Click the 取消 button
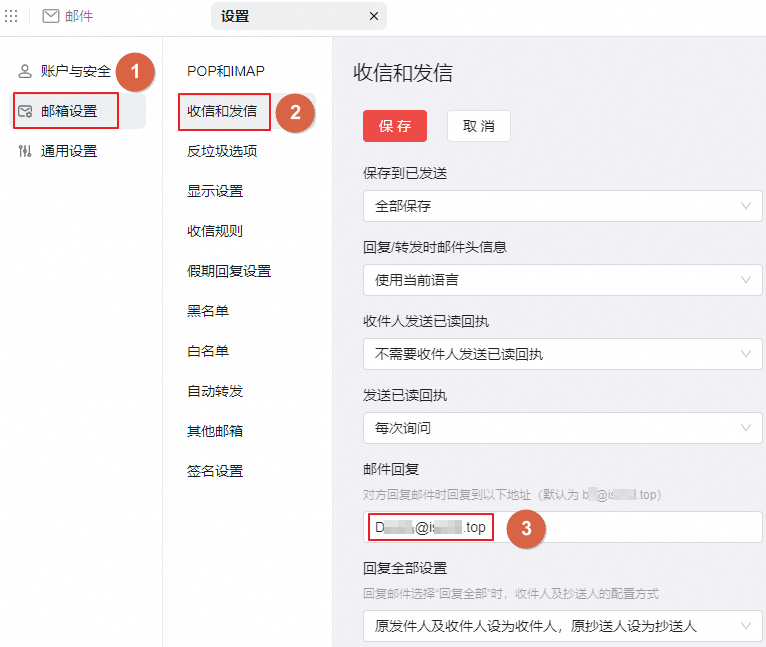Screen dimensions: 766x647 point(478,126)
